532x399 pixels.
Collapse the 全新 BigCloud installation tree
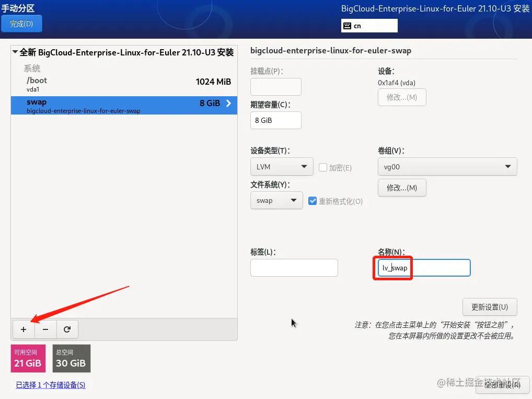pos(15,52)
